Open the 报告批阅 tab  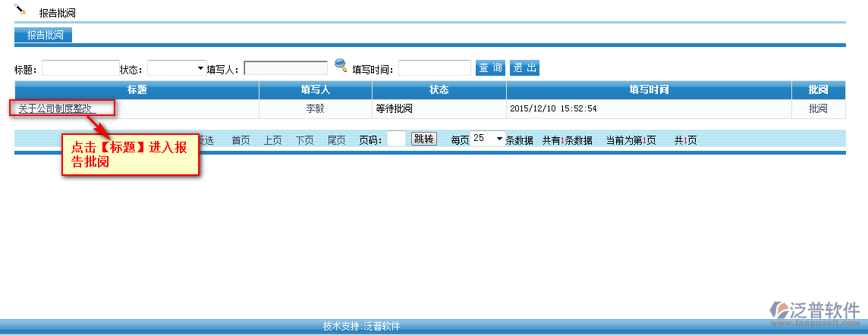43,36
